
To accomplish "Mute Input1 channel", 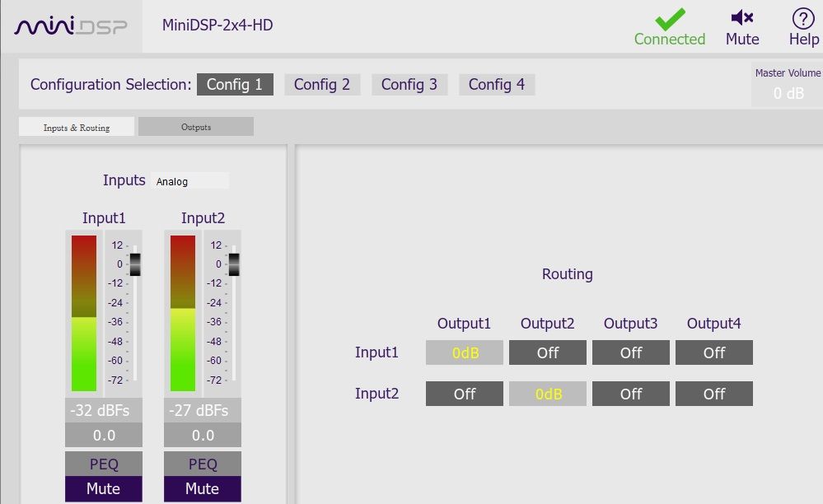I will pos(104,489).
